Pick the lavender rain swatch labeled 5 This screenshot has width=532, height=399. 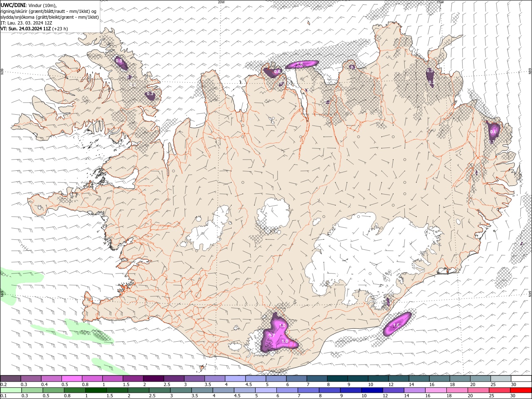click(x=266, y=390)
